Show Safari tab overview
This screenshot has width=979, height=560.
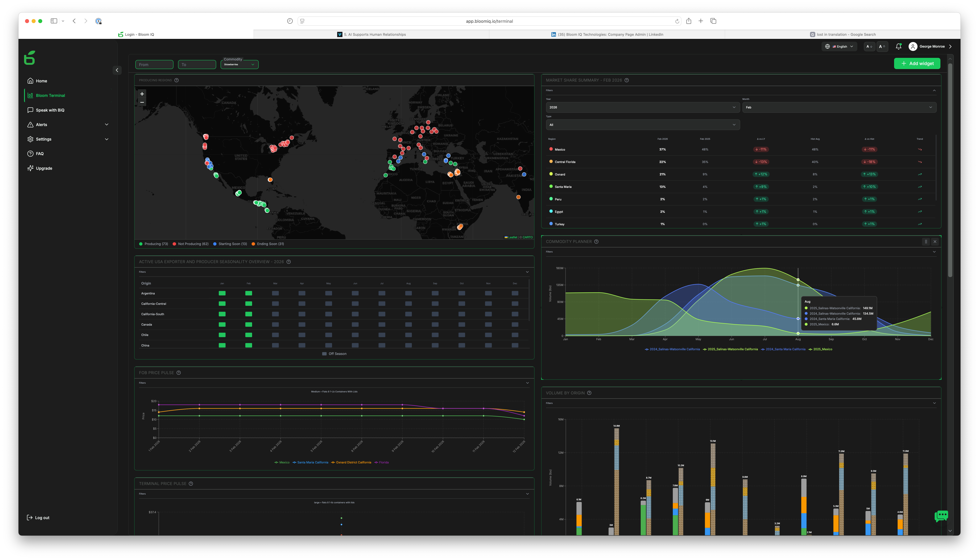[x=713, y=21]
